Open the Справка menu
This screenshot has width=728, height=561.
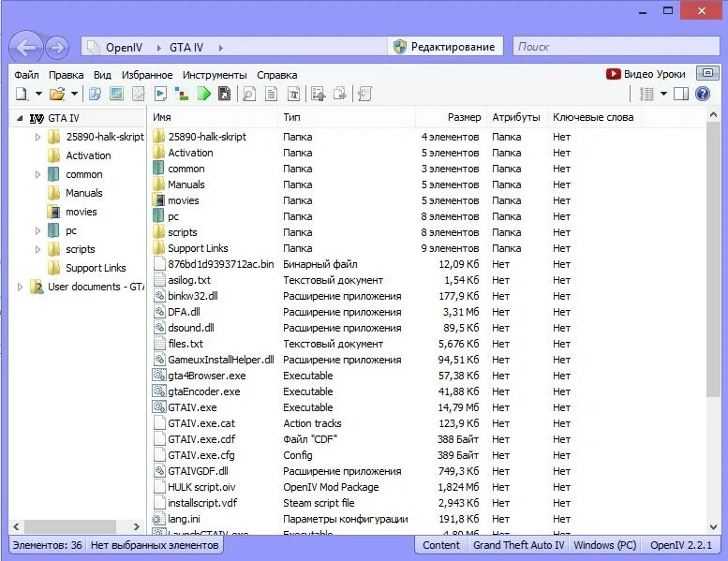point(276,75)
